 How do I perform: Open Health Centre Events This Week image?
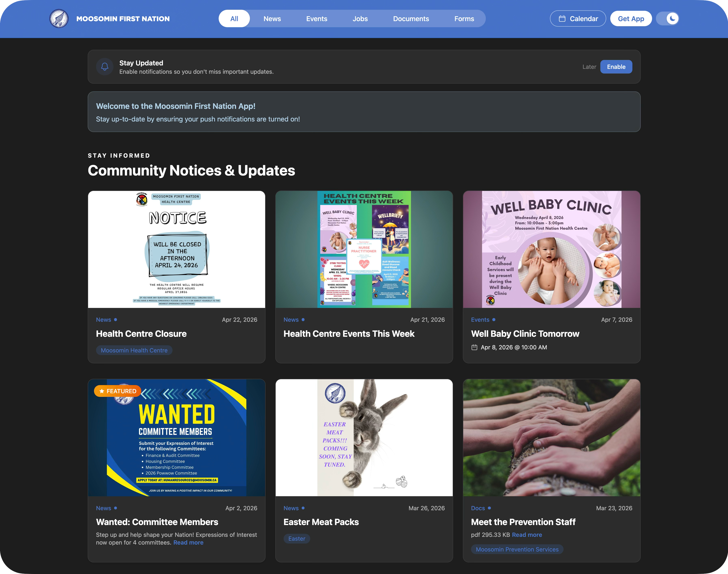(364, 249)
